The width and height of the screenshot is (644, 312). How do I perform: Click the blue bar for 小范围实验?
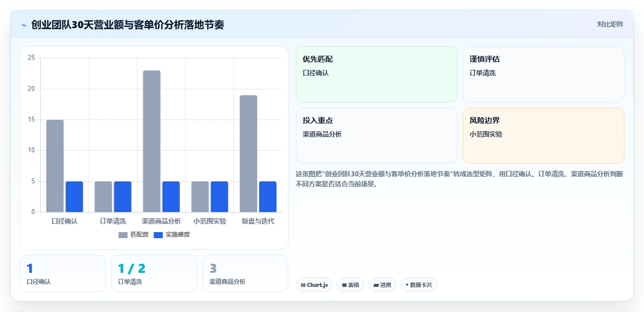[220, 196]
